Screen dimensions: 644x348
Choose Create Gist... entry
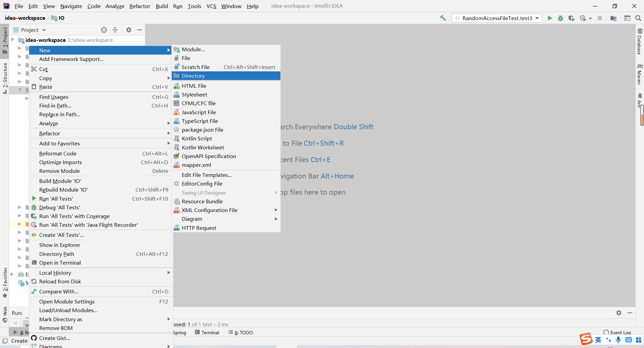tap(101, 338)
